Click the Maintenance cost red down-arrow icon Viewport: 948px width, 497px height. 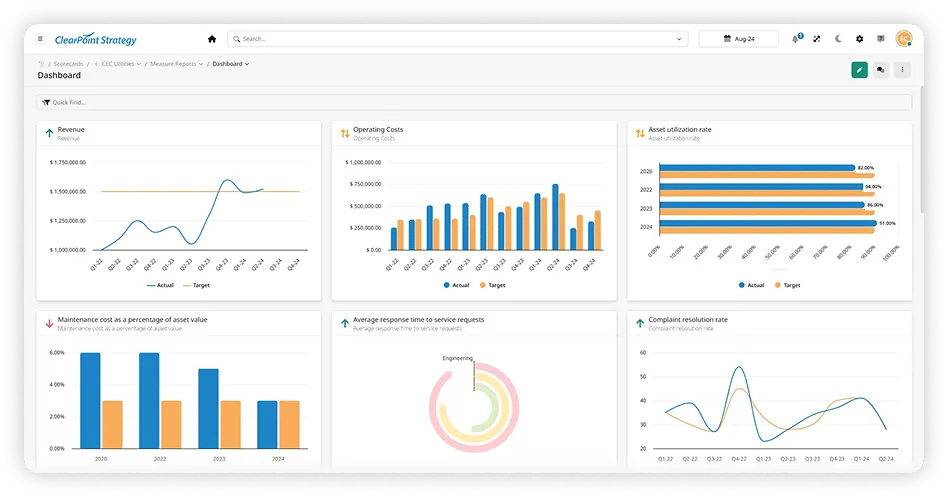coord(49,323)
